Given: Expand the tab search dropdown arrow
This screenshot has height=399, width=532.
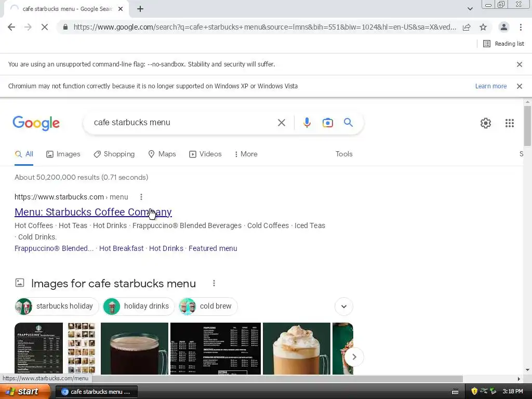Looking at the screenshot, I should tap(470, 9).
